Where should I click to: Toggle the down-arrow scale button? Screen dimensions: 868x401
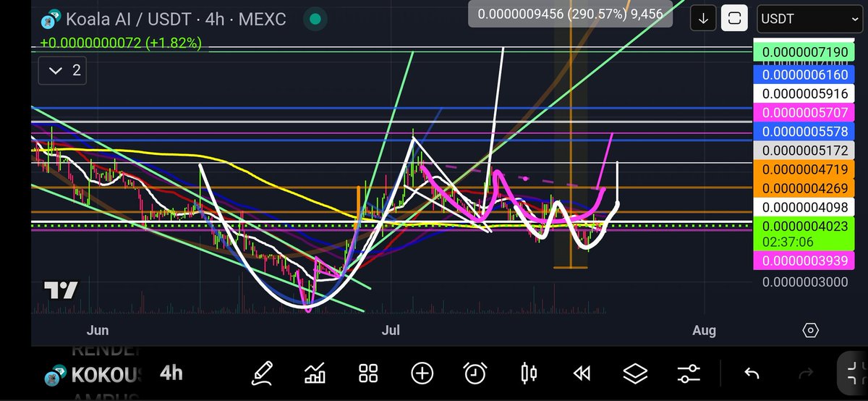click(x=703, y=19)
